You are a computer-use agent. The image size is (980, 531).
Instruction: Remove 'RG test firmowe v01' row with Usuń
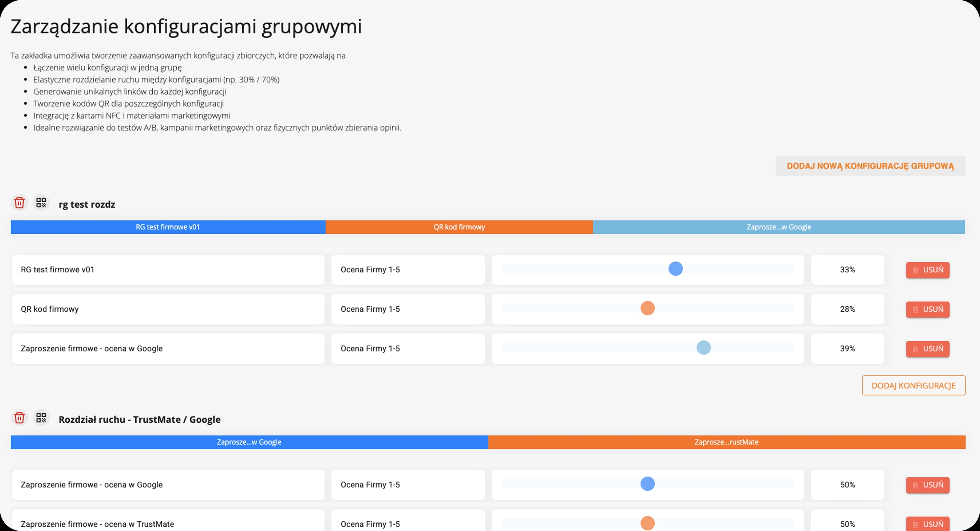[x=927, y=270]
